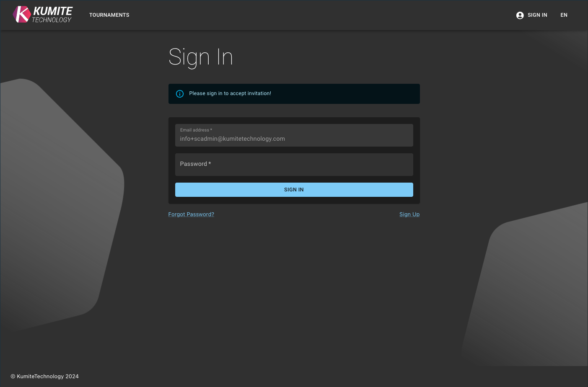
Task: Open the TOURNAMENTS navigation item
Action: pos(109,15)
